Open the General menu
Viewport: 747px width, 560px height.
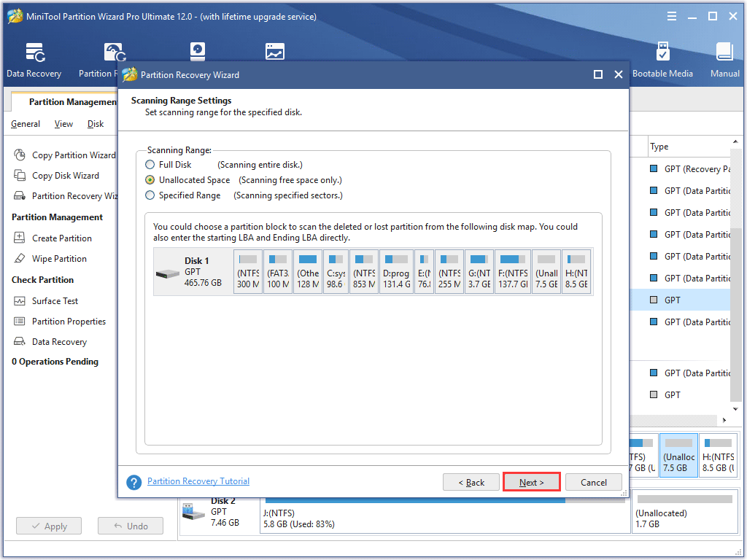[26, 124]
